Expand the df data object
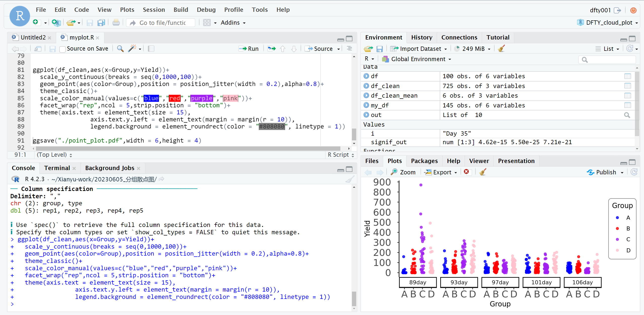Viewport: 644px width, 315px height. point(366,76)
